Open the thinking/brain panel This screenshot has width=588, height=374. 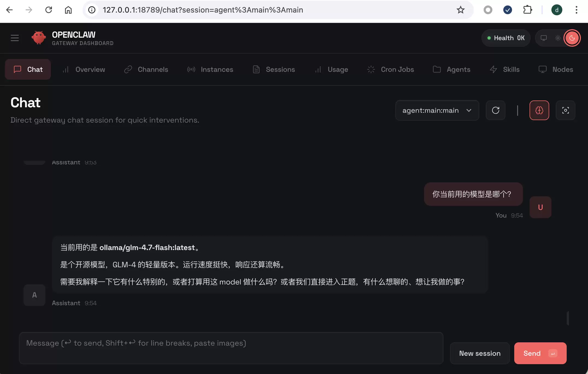pos(539,110)
